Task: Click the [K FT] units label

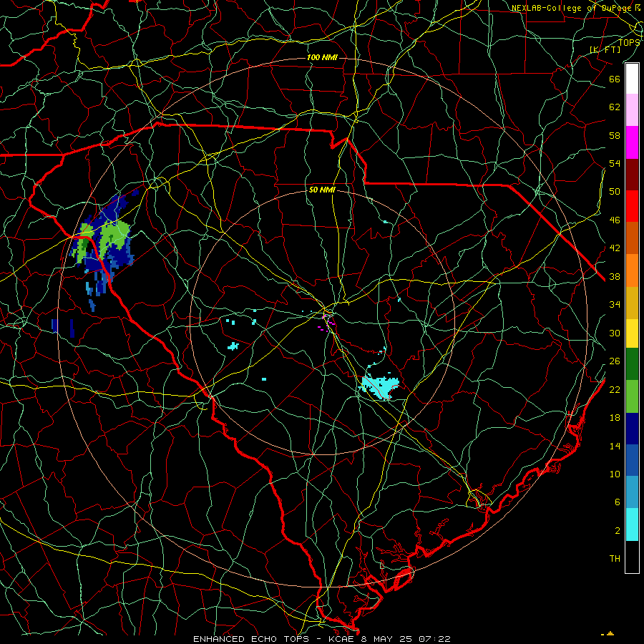Action: tap(605, 49)
